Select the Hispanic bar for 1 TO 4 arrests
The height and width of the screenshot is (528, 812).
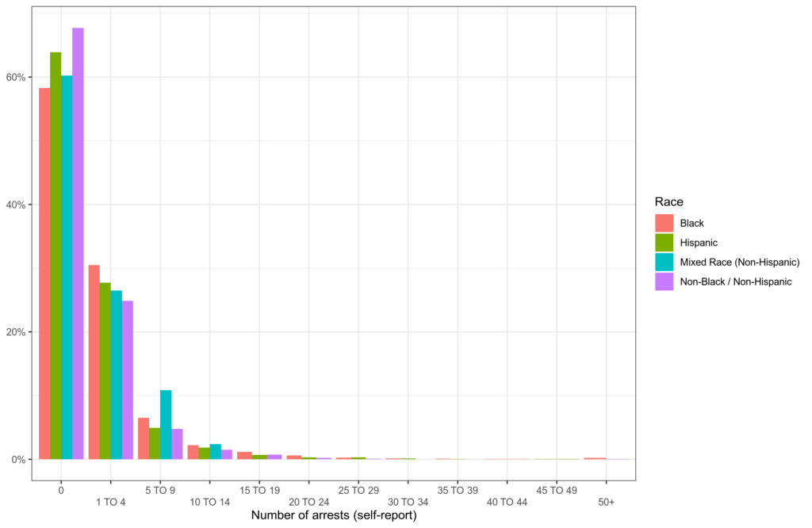pos(105,371)
